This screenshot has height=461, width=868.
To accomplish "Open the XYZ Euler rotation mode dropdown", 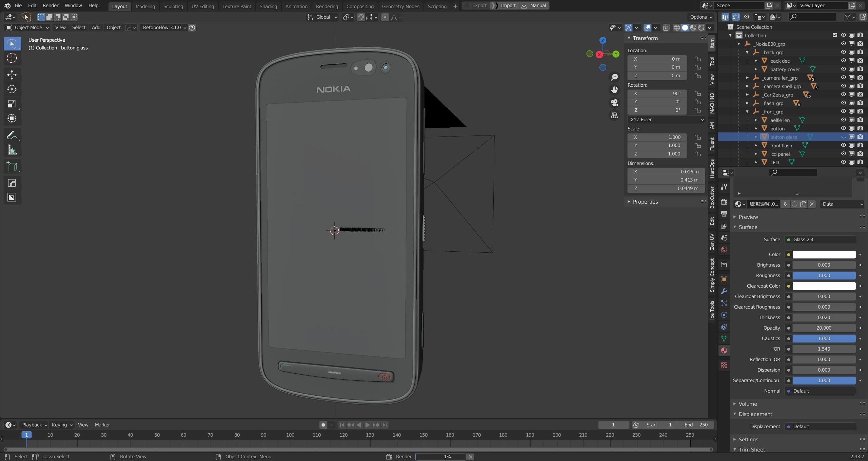I will click(666, 120).
